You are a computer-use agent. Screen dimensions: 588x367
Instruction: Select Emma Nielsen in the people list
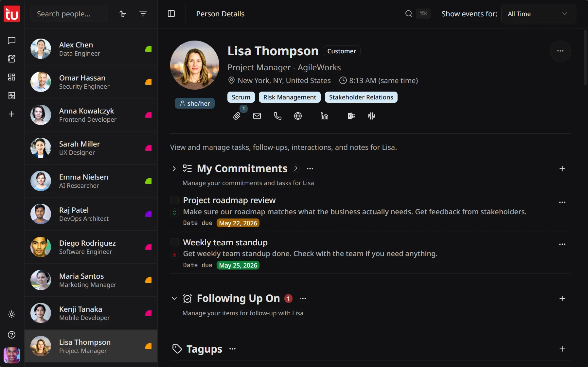coord(91,181)
